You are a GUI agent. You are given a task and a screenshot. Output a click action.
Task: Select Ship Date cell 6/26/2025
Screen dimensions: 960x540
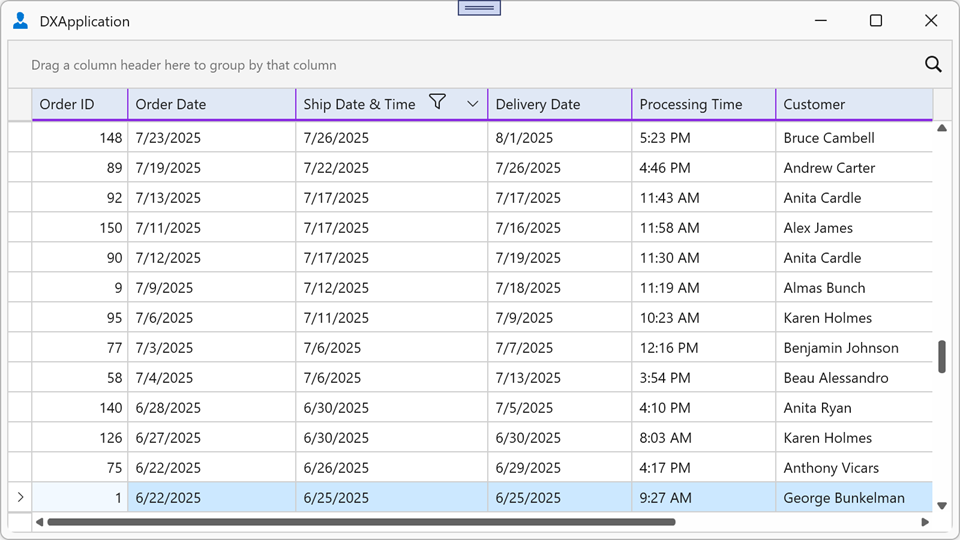click(392, 468)
